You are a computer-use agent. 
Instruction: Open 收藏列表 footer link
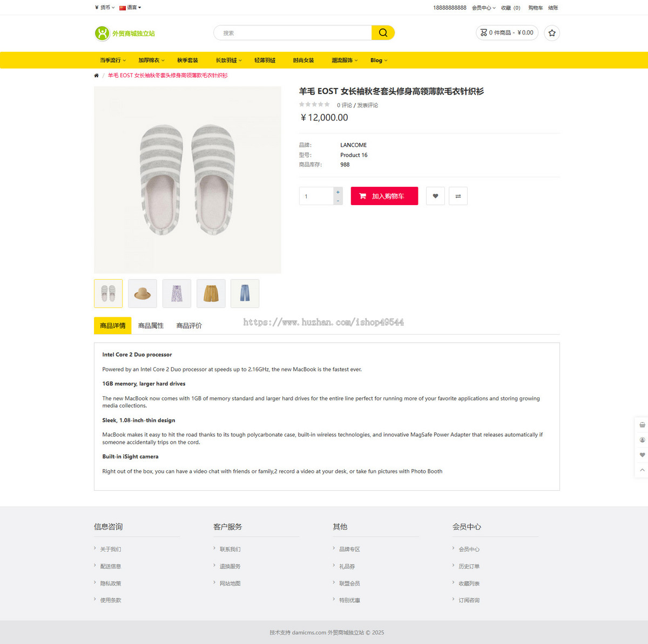[469, 584]
